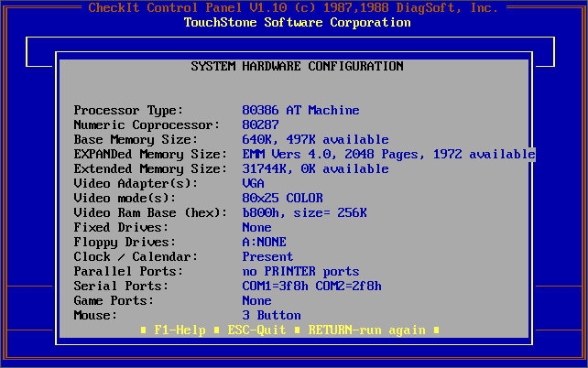Select the SYSTEM HARDWARE CONFIGURATION title

[x=297, y=66]
